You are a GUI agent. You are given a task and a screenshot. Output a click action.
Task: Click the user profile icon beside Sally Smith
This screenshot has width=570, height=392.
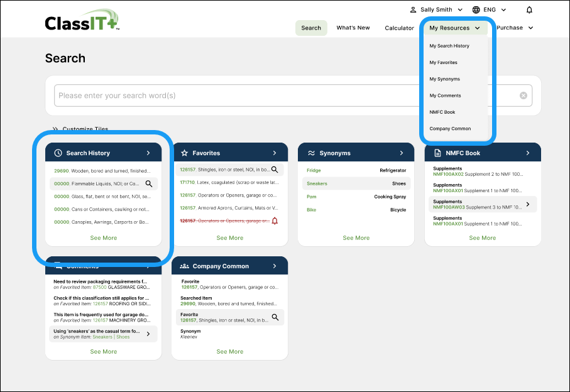click(413, 10)
